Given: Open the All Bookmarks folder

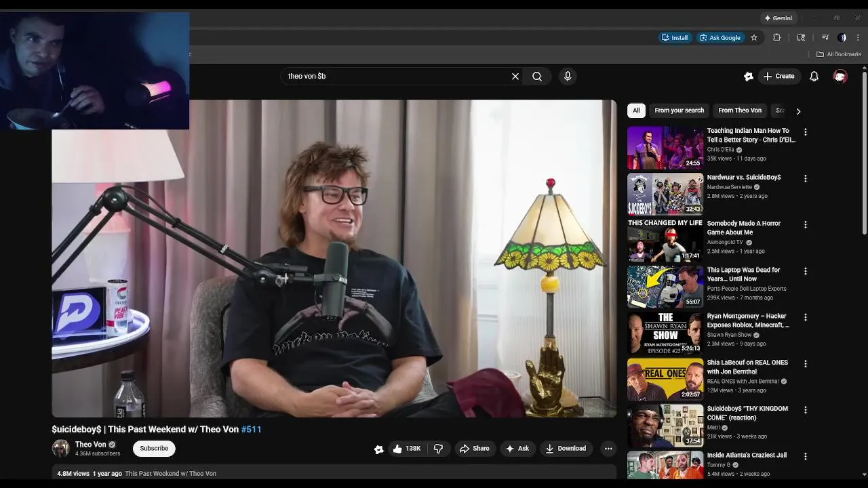Looking at the screenshot, I should coord(839,54).
